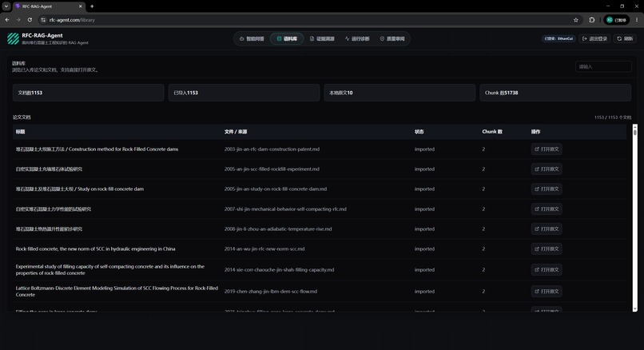This screenshot has height=350, width=644.
Task: Click the 文档数 1153 stat card
Action: 89,93
